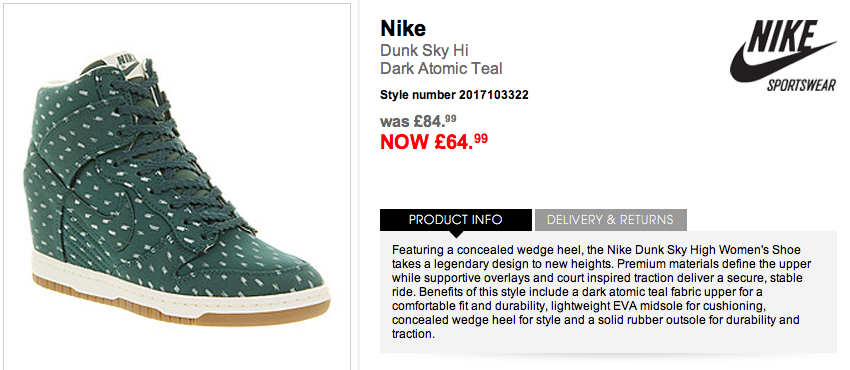
Task: Click the red NOW £64.99 price
Action: tap(434, 141)
